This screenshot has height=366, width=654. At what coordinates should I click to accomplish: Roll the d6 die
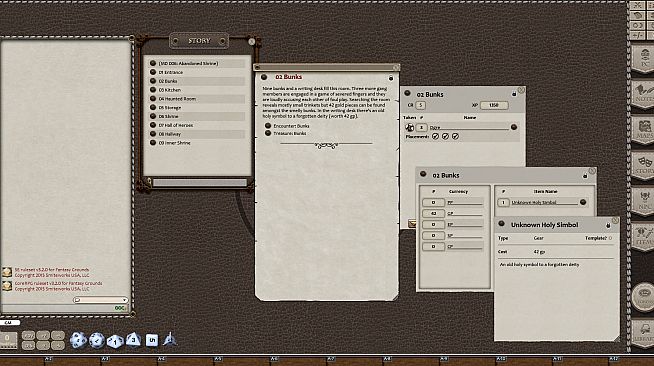pos(152,340)
